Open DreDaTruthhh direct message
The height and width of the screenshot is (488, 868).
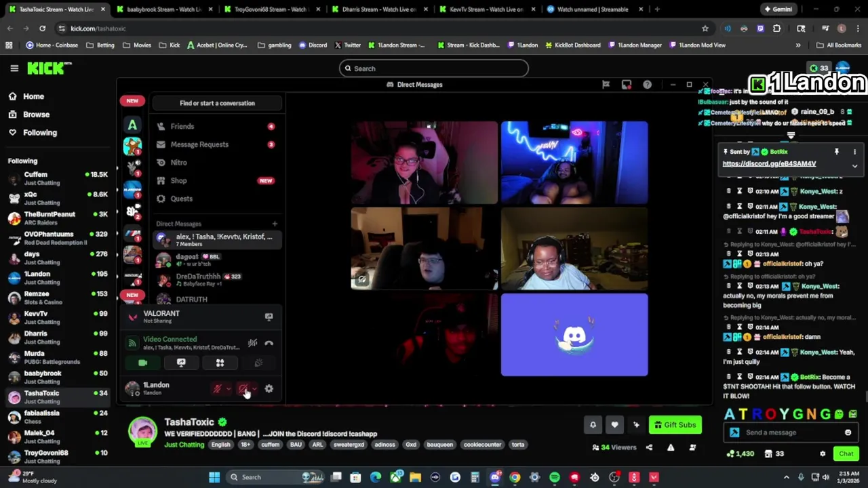click(x=216, y=279)
